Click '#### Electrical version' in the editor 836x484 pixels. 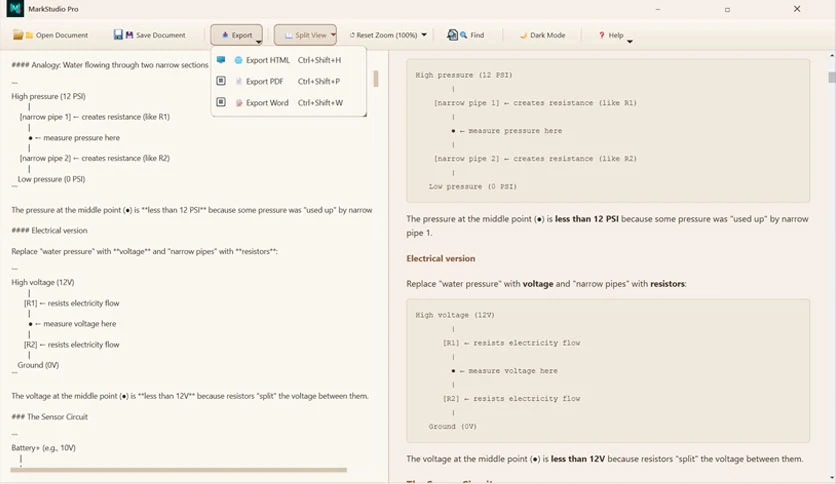coord(49,231)
